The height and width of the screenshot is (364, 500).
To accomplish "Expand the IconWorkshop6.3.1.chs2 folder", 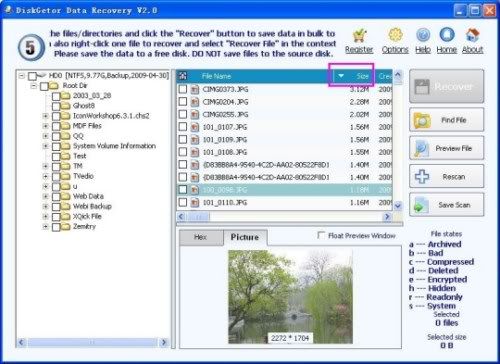I will point(46,116).
